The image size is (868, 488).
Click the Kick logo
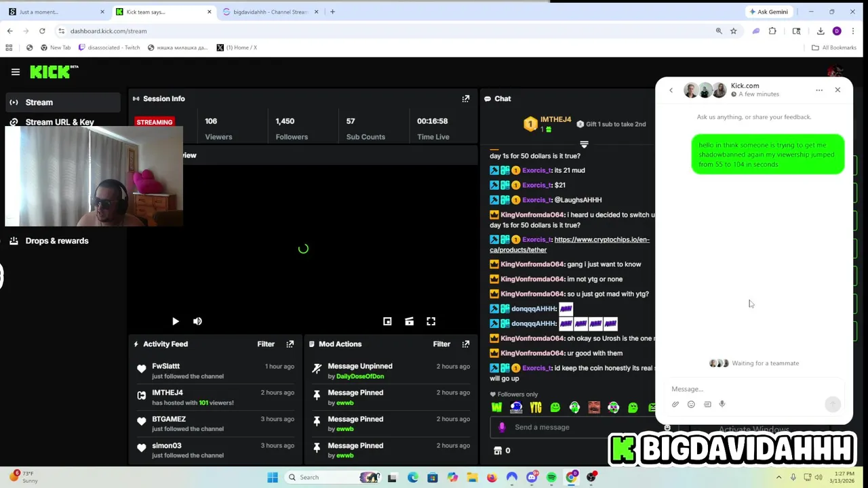point(54,71)
